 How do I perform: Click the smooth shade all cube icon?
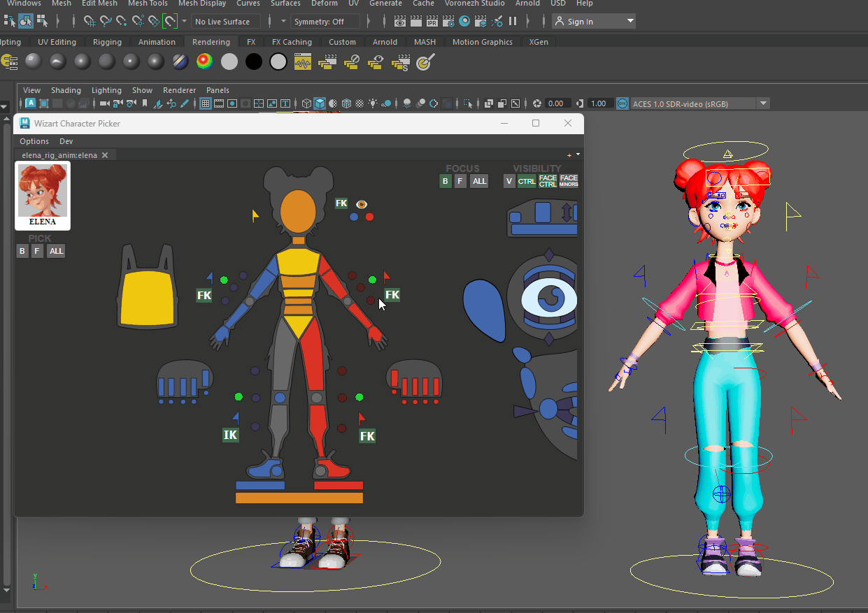pyautogui.click(x=320, y=103)
